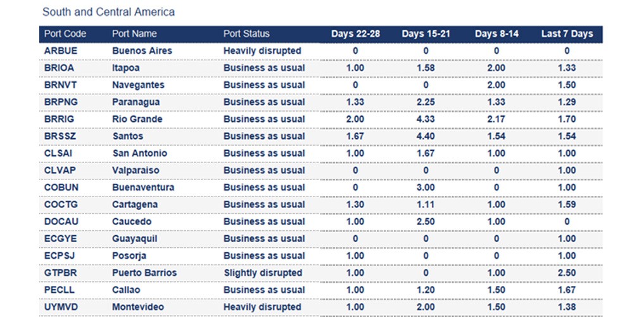644x317 pixels.
Task: Select the Guayaquil port name
Action: 134,239
